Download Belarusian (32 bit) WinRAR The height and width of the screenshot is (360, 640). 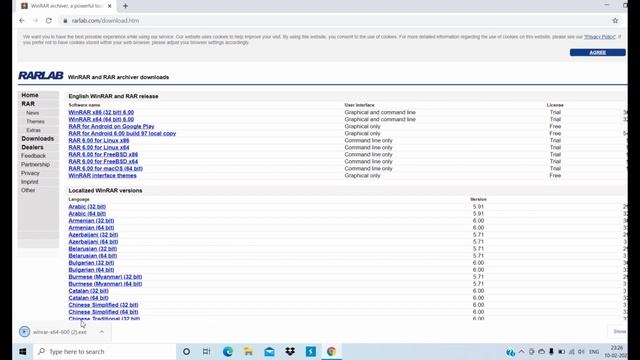(x=93, y=249)
